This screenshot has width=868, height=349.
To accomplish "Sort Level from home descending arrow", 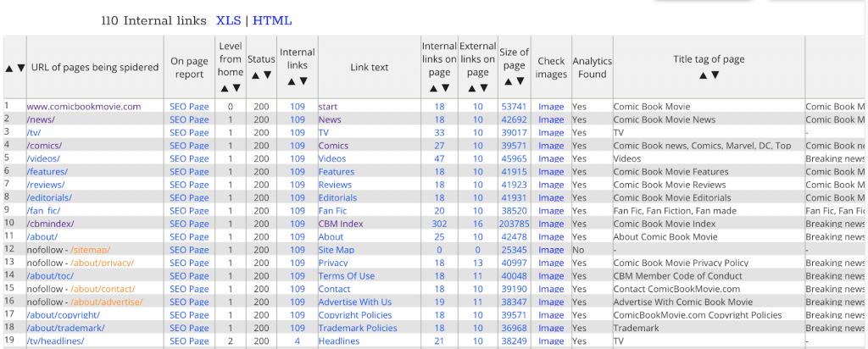I will [236, 88].
